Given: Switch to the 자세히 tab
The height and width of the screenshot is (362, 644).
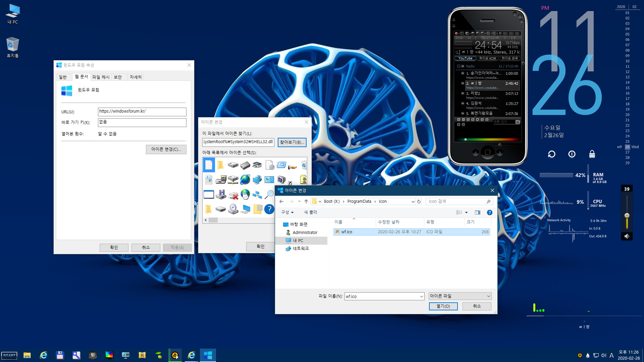Looking at the screenshot, I should 136,77.
